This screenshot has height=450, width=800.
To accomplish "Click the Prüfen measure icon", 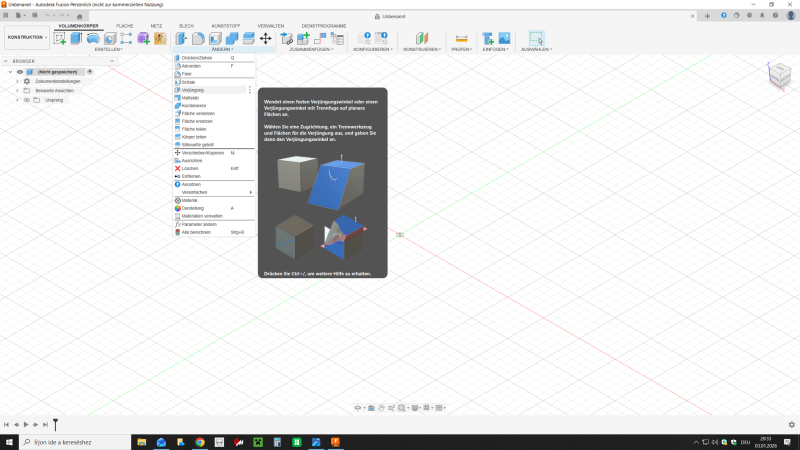I will 462,38.
